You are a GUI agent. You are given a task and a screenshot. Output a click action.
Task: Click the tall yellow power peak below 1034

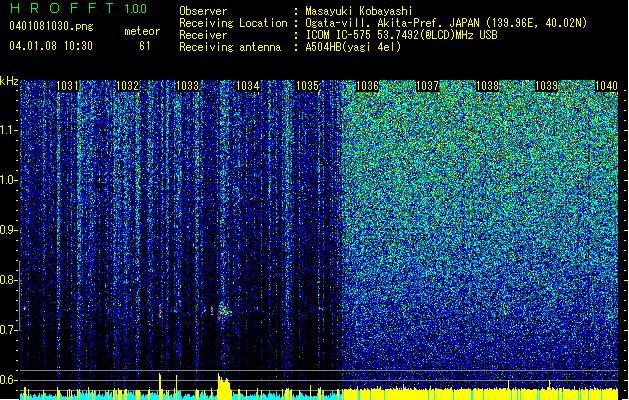click(x=223, y=386)
